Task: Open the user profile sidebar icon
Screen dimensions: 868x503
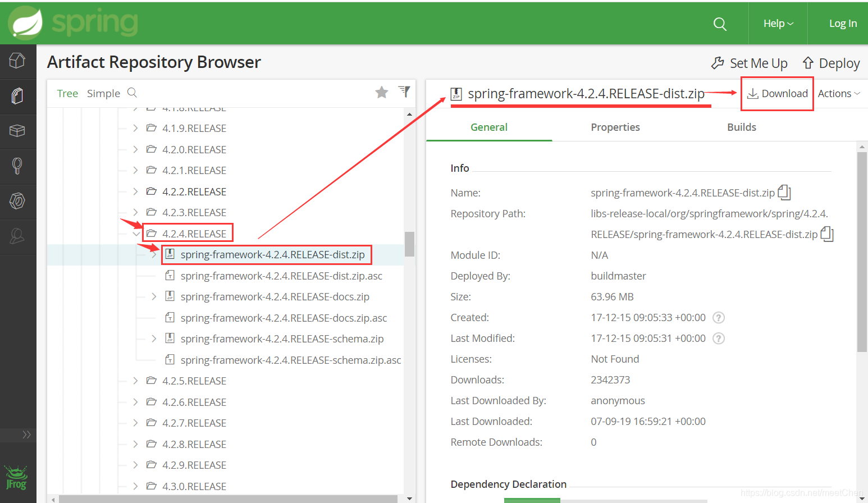Action: point(17,236)
